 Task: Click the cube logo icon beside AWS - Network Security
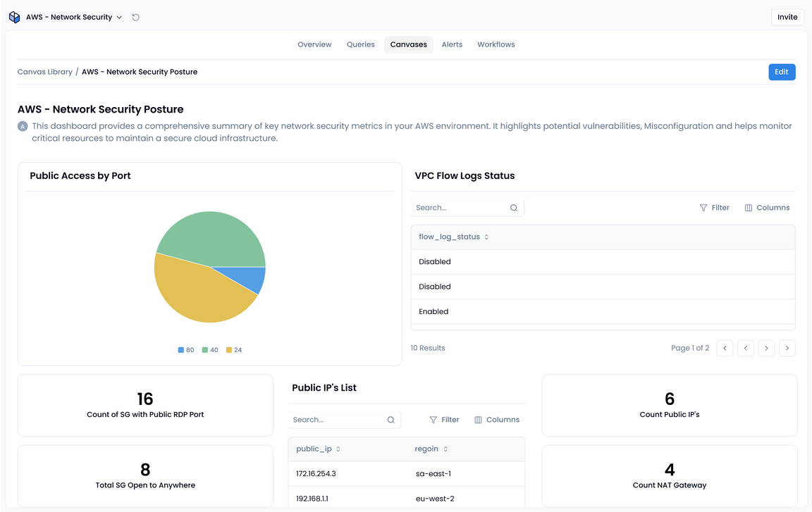(15, 17)
